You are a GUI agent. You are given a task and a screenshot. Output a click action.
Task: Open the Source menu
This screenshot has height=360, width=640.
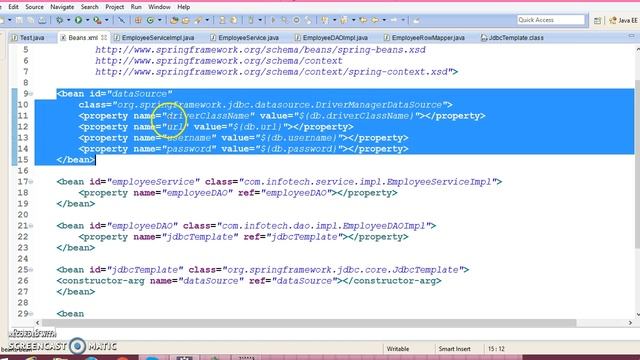(34, 7)
